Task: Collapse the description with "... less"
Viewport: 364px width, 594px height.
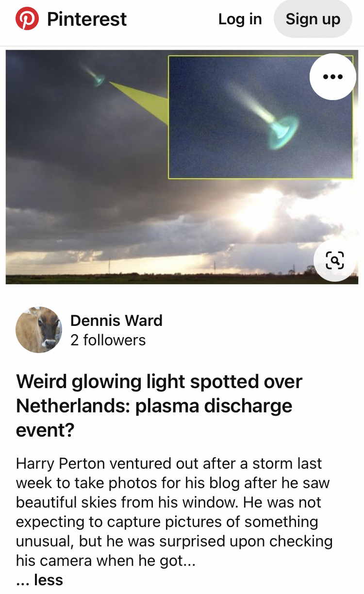Action: [40, 579]
